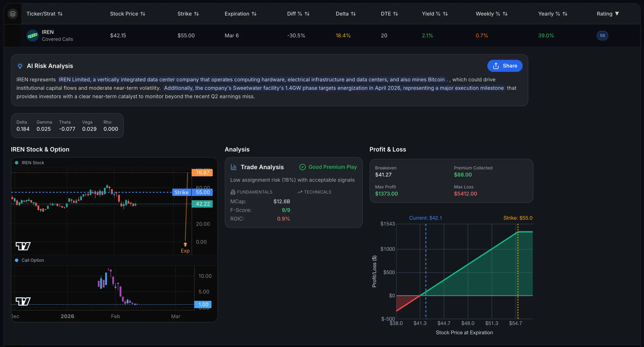Click the IREN Covered Calls row name
644x347 pixels.
pyautogui.click(x=57, y=36)
